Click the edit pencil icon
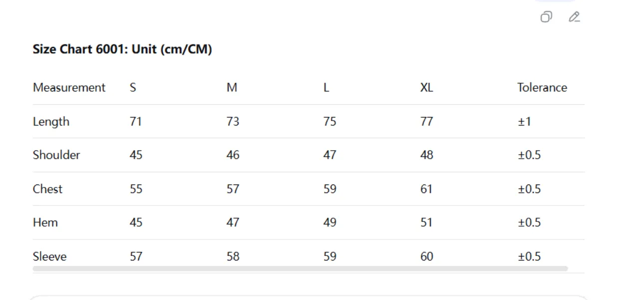This screenshot has height=300, width=644. coord(574,17)
